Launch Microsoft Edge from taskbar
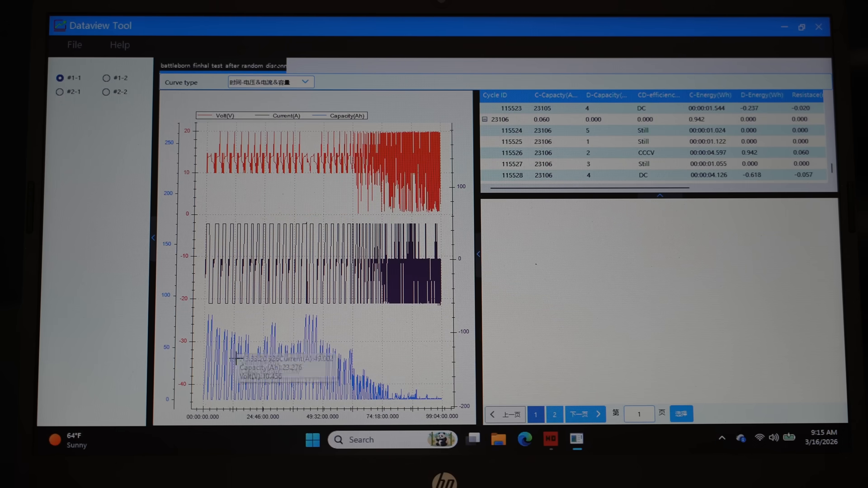The image size is (868, 488). pos(525,439)
